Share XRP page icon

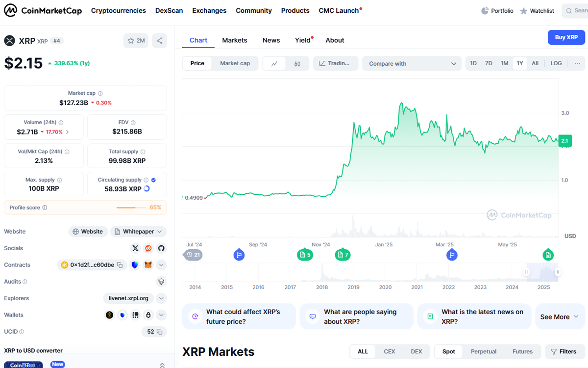[159, 41]
